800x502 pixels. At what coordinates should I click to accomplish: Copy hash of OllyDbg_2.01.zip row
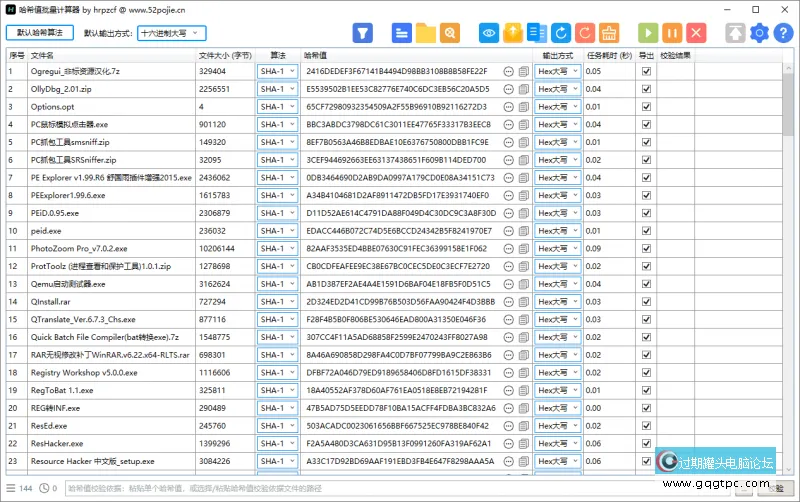coord(523,89)
